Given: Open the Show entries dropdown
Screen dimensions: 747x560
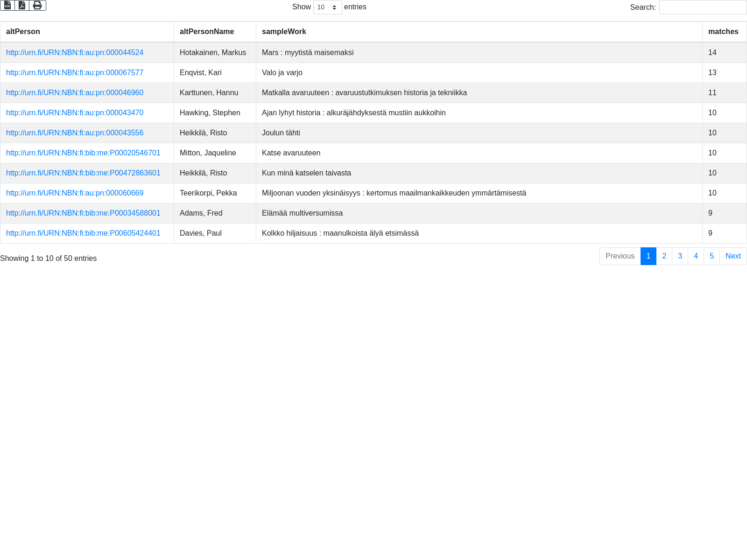Looking at the screenshot, I should click(x=327, y=7).
